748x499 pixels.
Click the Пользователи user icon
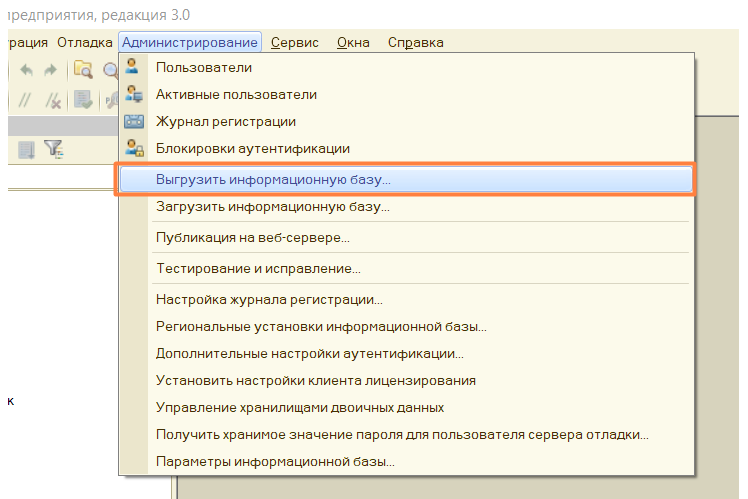(133, 66)
